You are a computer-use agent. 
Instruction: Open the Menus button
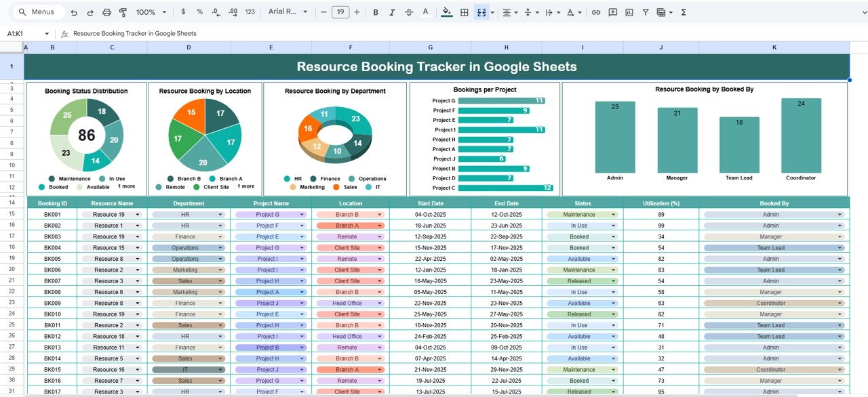coord(37,12)
